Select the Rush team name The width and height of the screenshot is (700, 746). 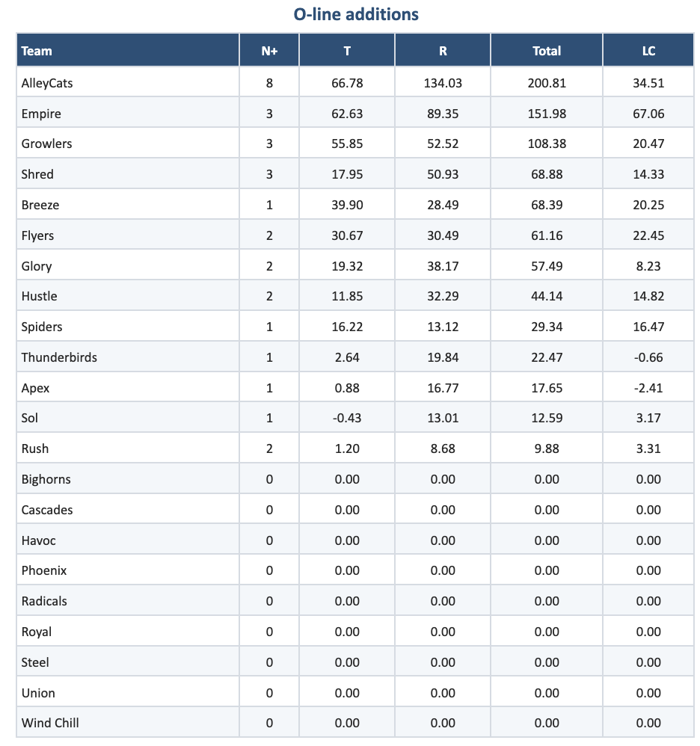35,448
